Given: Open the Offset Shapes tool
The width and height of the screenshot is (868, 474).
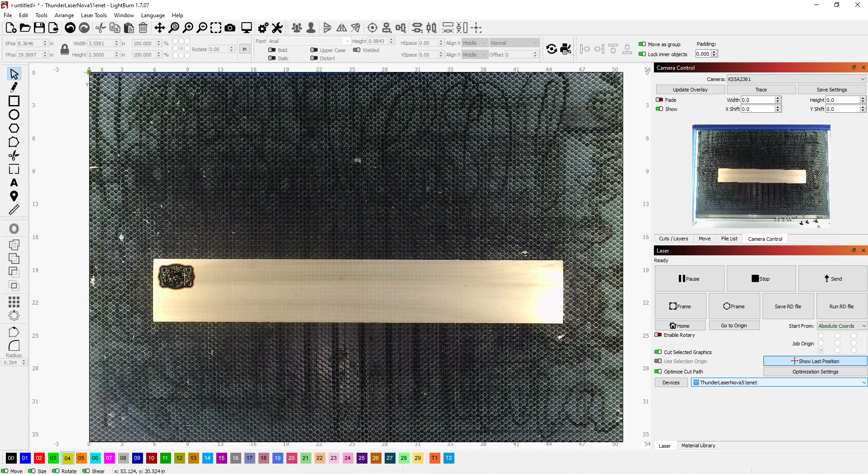Looking at the screenshot, I should (14, 229).
